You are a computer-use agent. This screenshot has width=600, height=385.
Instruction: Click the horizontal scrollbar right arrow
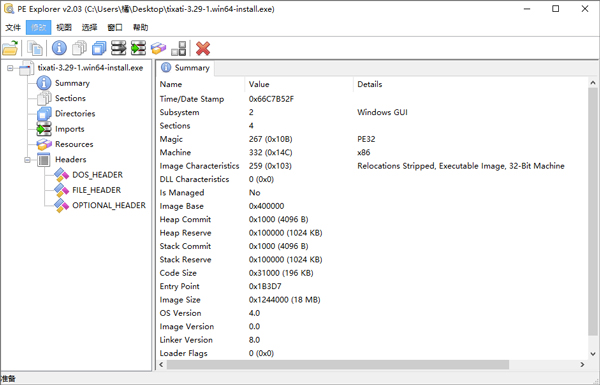click(582, 365)
